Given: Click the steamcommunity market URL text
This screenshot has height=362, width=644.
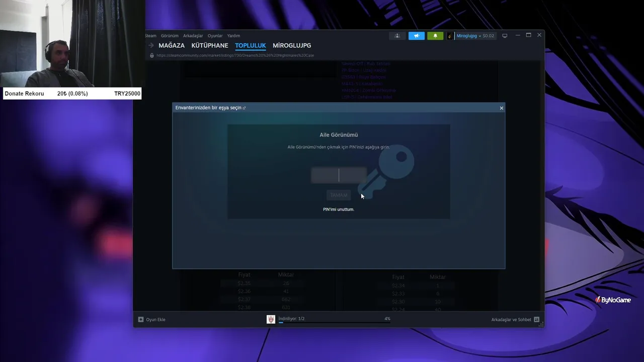Looking at the screenshot, I should (235, 55).
